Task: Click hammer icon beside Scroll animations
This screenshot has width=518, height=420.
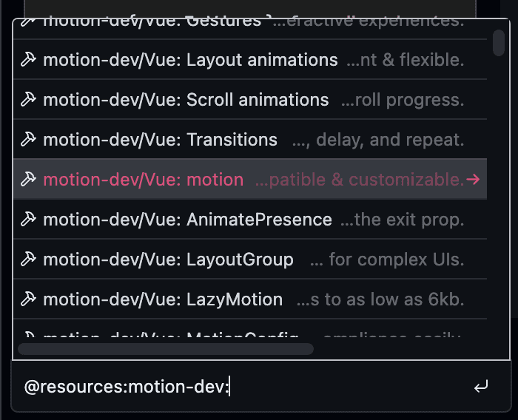Action: click(x=28, y=100)
